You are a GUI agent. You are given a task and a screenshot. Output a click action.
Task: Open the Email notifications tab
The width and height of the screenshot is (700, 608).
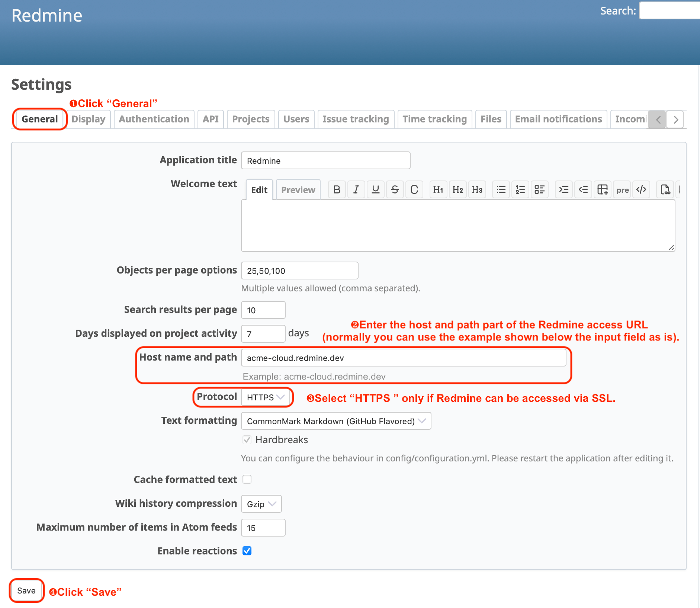click(x=558, y=119)
